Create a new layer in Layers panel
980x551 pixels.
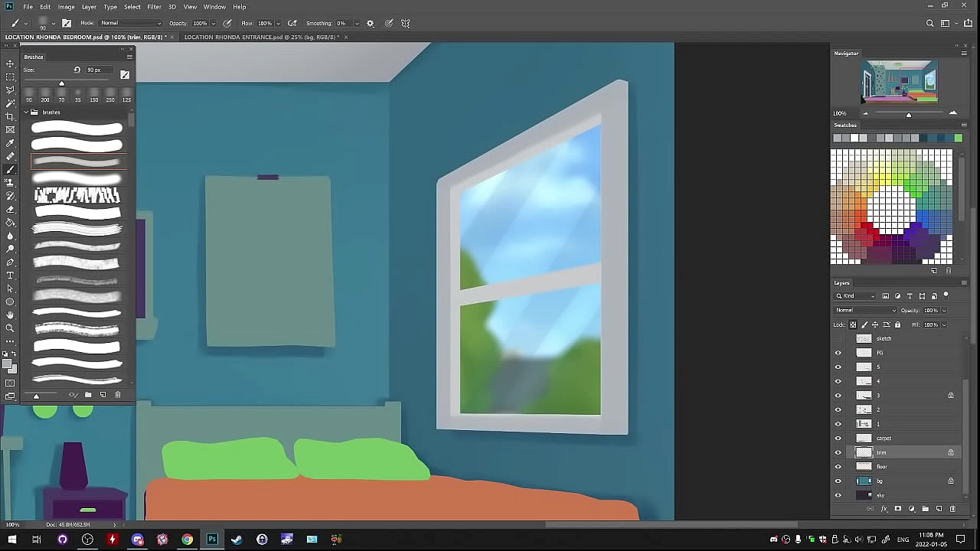939,509
